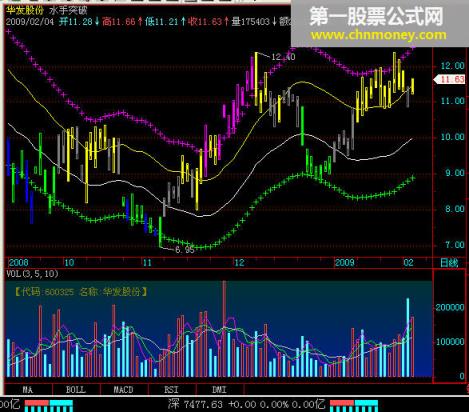Image resolution: width=469 pixels, height=412 pixels.
Task: Click the 2009 time axis label
Action: pyautogui.click(x=345, y=263)
